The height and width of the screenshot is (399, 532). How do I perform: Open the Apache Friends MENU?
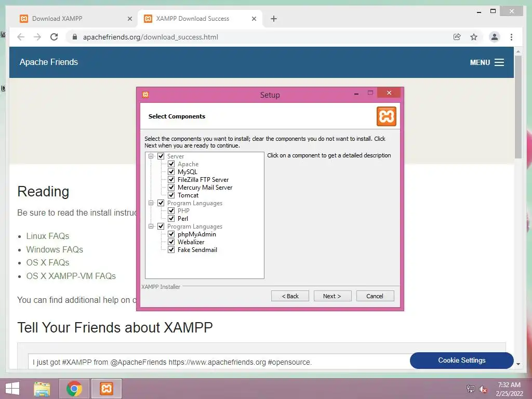[487, 62]
